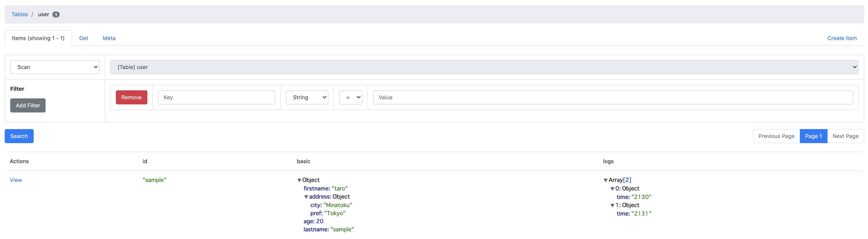
Task: Select the Items tab
Action: pos(38,38)
